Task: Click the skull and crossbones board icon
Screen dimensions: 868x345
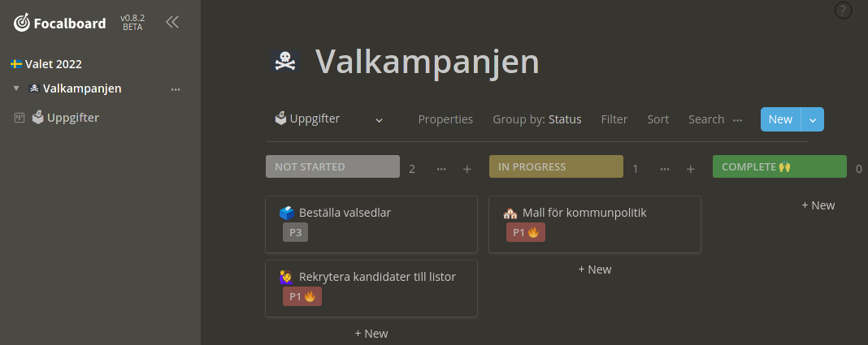Action: click(285, 61)
